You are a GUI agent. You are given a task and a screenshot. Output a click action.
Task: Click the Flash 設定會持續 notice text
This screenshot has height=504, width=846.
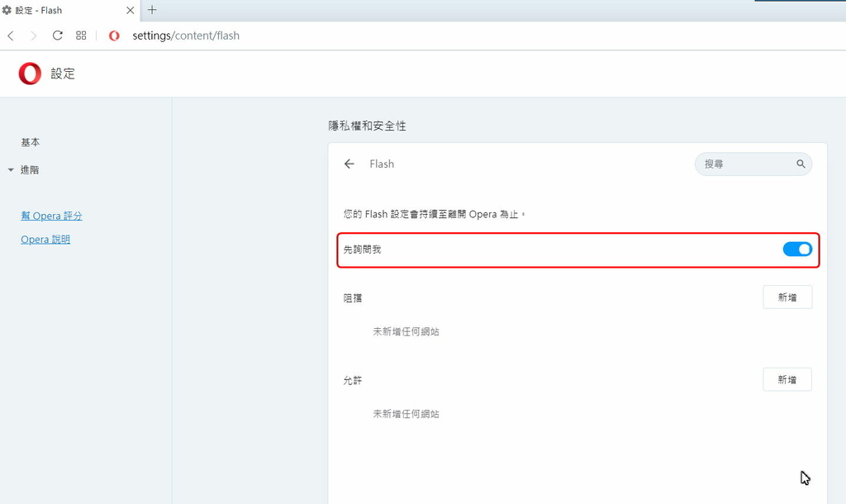435,214
